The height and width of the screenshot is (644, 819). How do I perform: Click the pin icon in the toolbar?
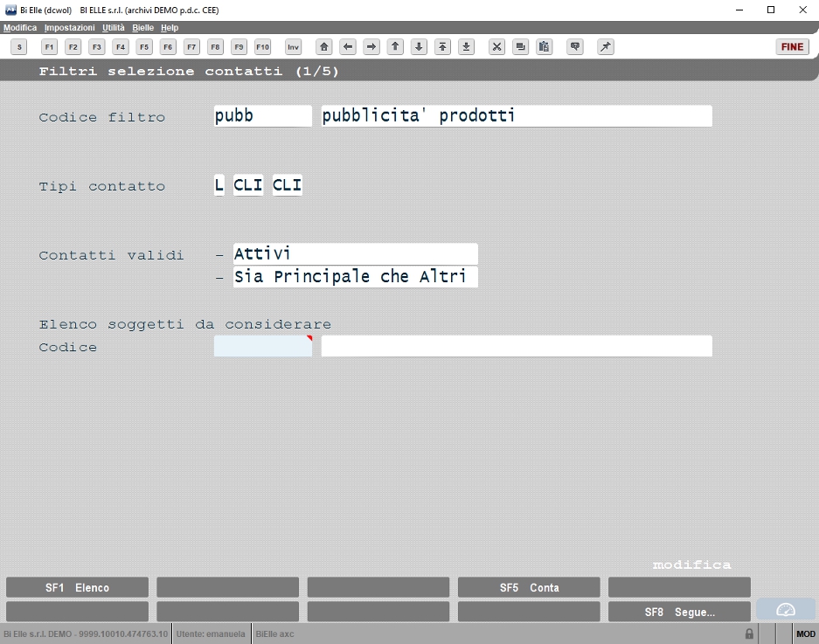606,47
